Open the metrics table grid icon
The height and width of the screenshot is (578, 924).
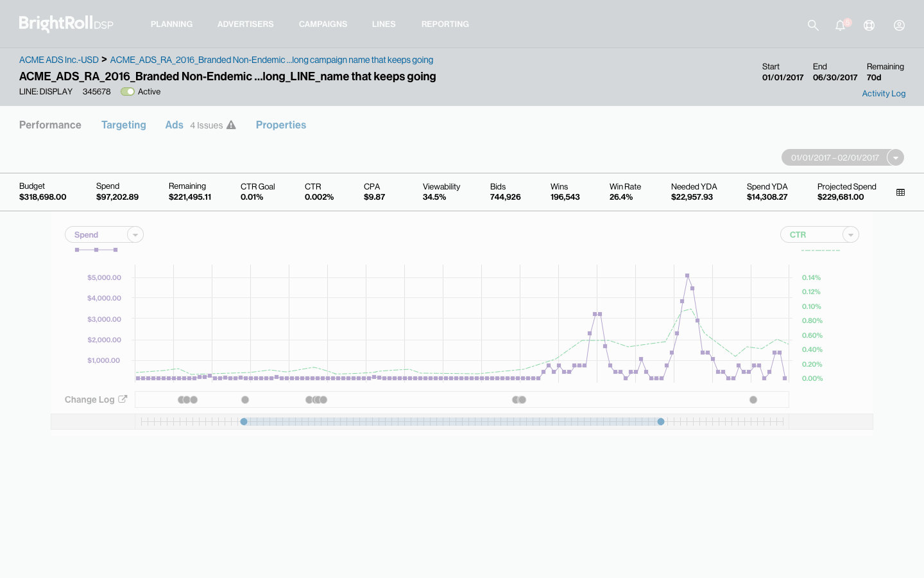tap(900, 191)
